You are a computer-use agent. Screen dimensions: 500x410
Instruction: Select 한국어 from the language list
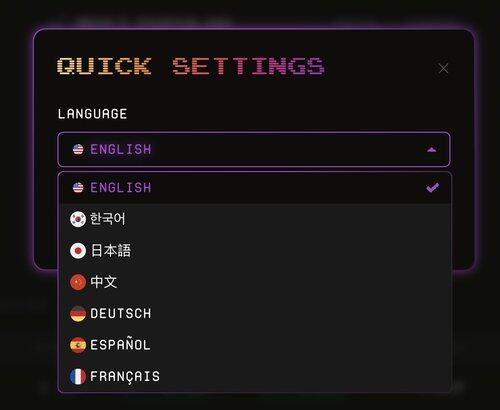[255, 219]
